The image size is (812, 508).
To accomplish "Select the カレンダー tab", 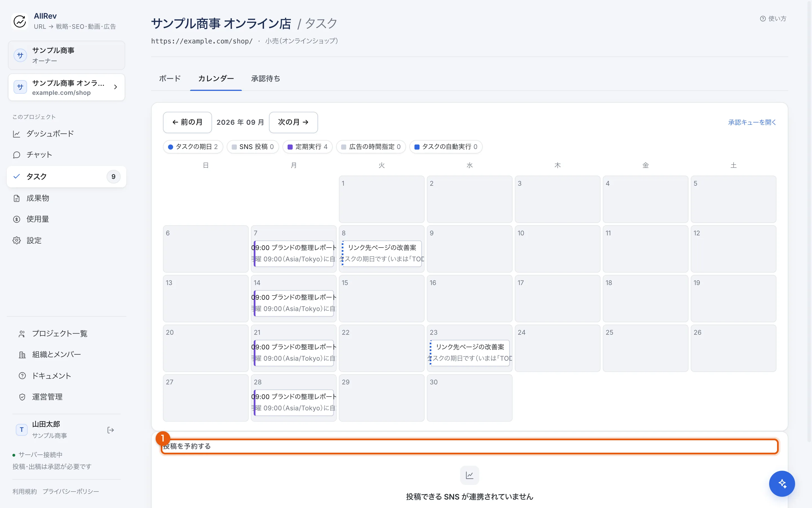I will coord(216,79).
